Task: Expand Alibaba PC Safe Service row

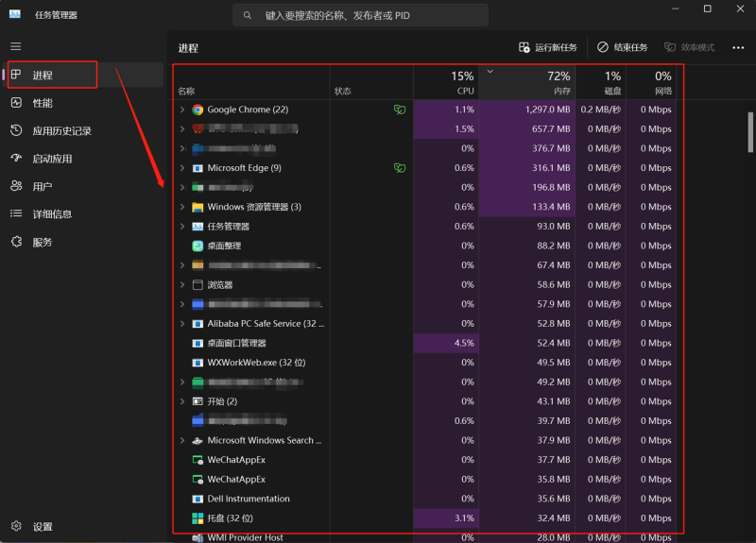Action: click(x=182, y=323)
